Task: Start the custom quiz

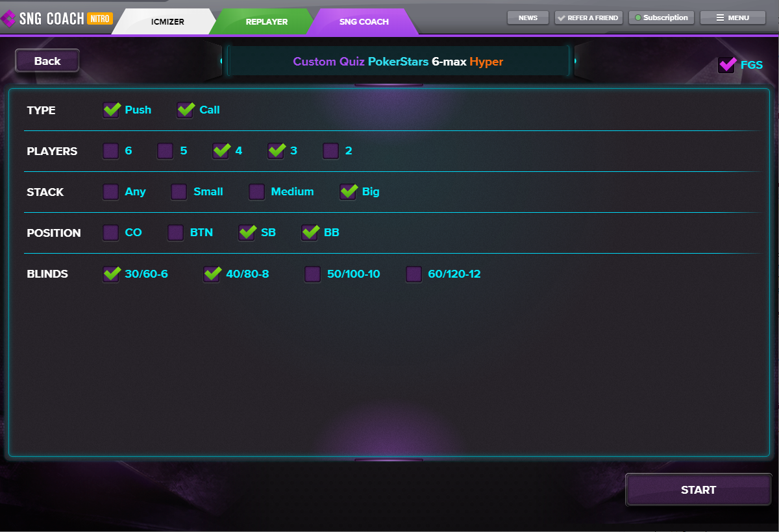Action: pos(699,490)
